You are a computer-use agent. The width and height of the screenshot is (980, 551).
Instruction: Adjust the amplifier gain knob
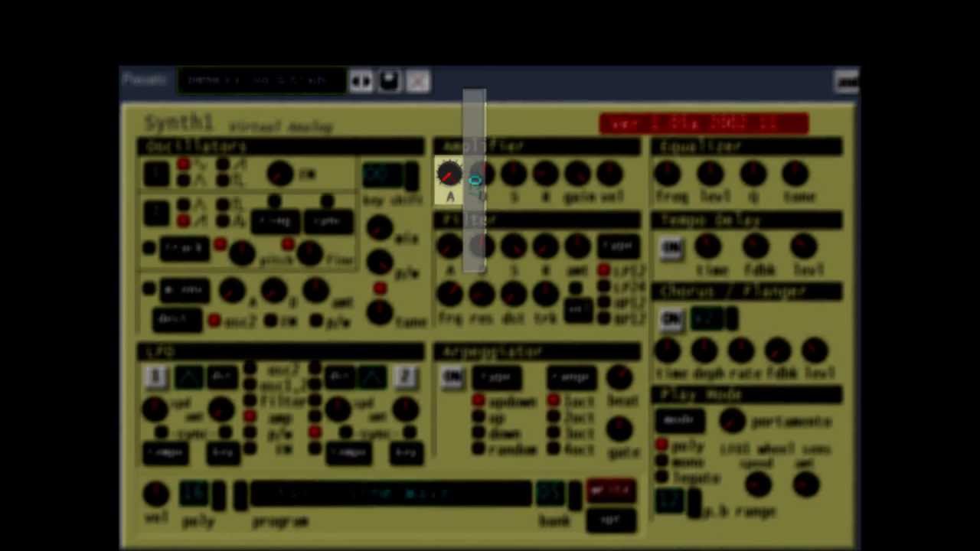coord(577,174)
